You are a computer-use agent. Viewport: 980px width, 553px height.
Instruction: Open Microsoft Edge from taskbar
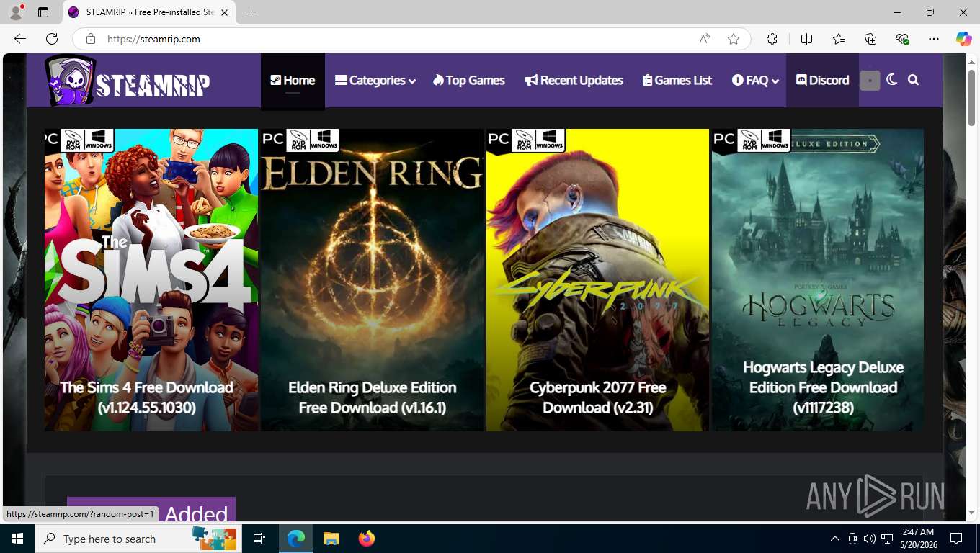[x=296, y=539]
